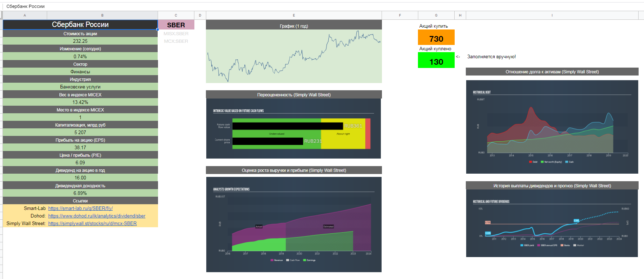Click the Банковские услуги cell
This screenshot has height=279, width=644.
pyautogui.click(x=80, y=87)
